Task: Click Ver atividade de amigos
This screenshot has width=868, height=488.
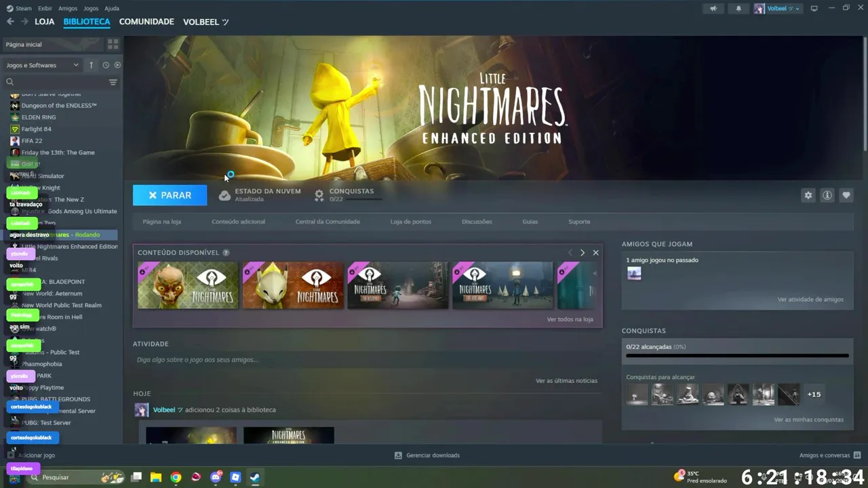Action: coord(810,300)
